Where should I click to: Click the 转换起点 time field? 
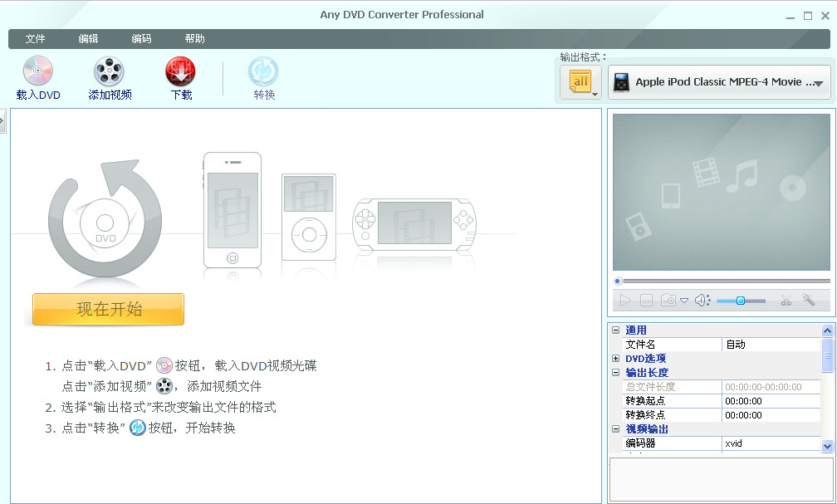click(x=771, y=401)
